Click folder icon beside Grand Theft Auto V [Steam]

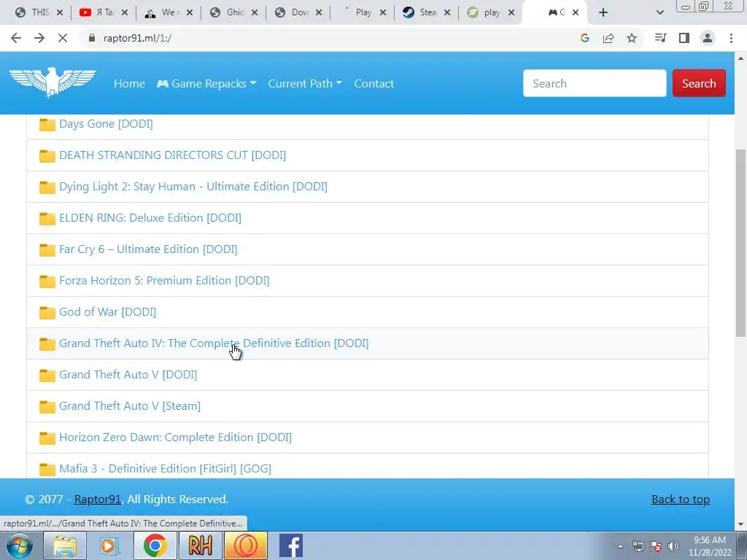47,407
